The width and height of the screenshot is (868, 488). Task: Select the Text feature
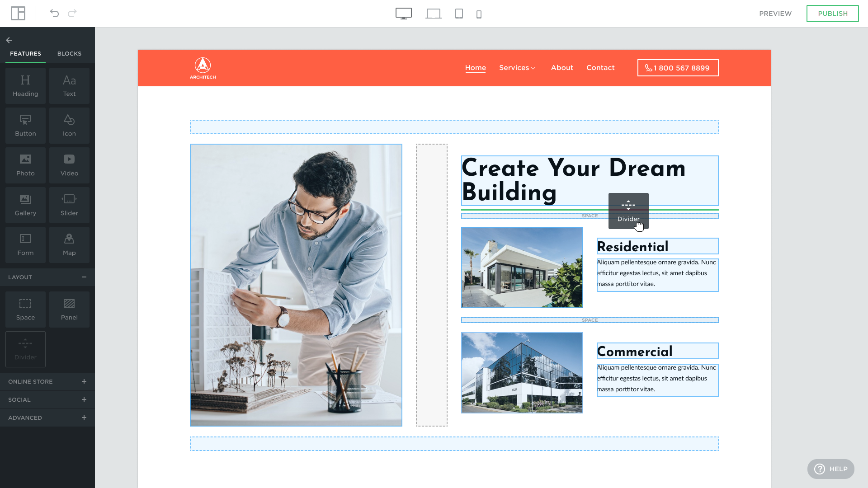coord(69,86)
